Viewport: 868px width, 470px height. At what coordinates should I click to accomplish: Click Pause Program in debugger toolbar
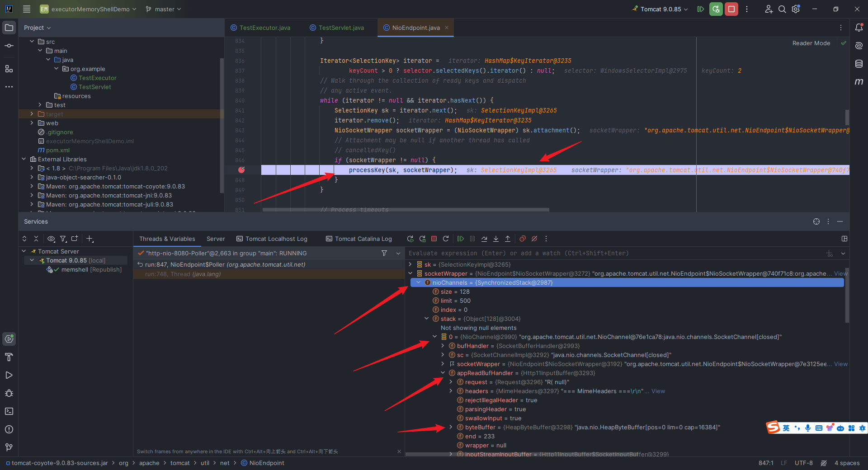click(472, 239)
